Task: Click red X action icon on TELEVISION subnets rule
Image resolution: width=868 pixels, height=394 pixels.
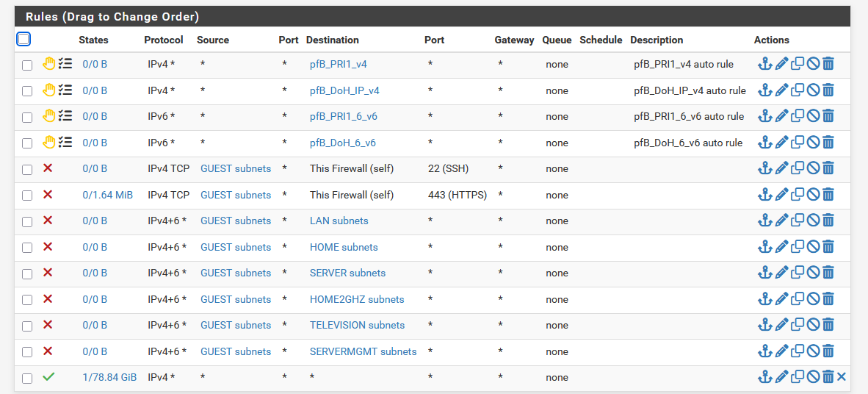Action: (x=48, y=325)
